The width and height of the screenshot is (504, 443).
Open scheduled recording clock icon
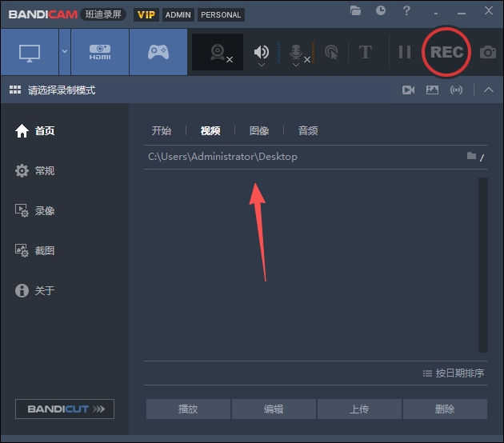pyautogui.click(x=381, y=10)
